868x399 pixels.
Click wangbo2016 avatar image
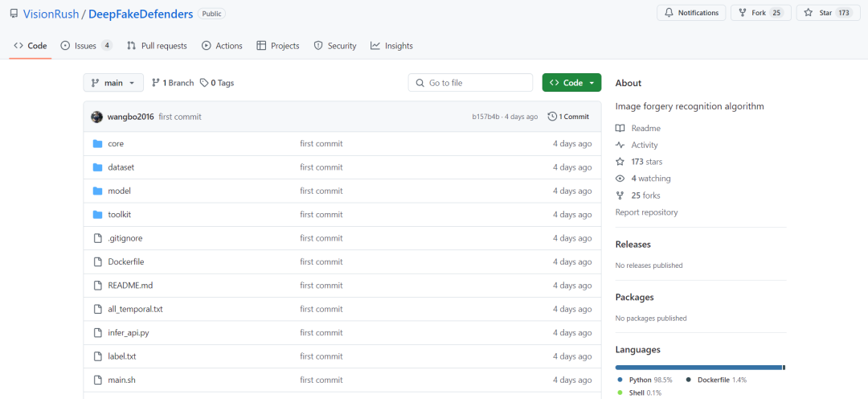point(97,117)
